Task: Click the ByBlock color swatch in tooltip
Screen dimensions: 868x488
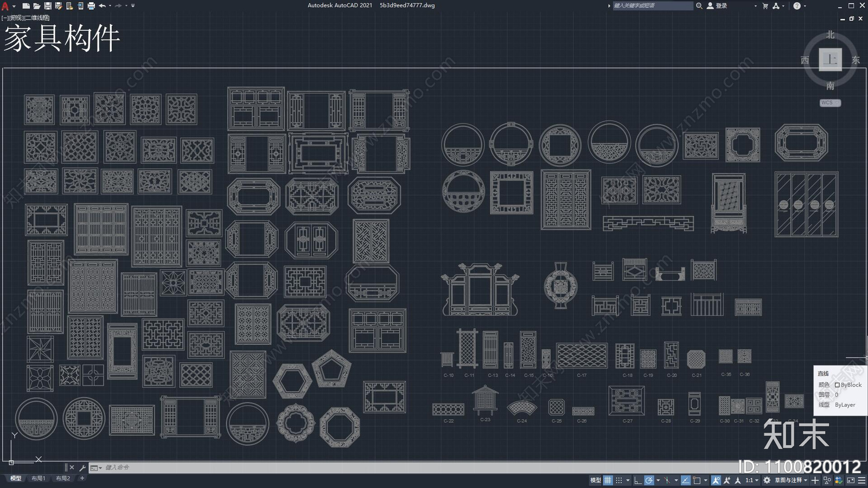Action: [x=837, y=385]
